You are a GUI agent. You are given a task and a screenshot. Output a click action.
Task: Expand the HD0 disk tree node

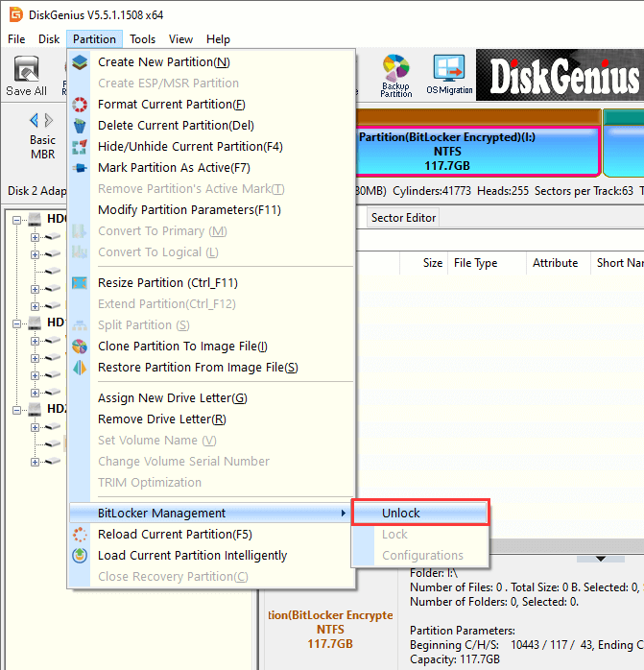tap(18, 219)
